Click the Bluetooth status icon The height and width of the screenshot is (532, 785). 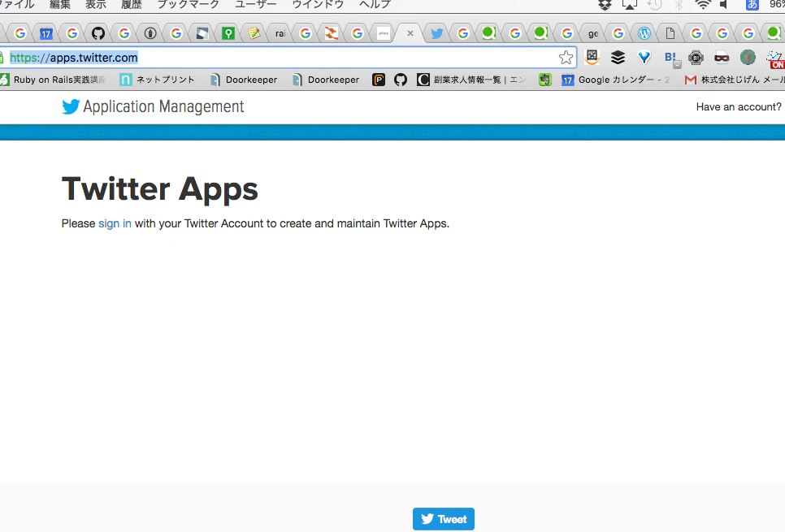(679, 5)
